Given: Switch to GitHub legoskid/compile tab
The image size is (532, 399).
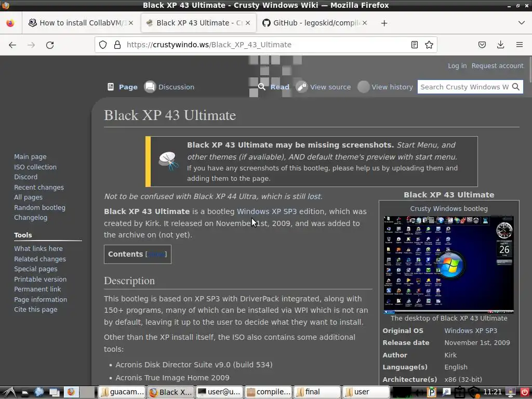Looking at the screenshot, I should point(315,23).
